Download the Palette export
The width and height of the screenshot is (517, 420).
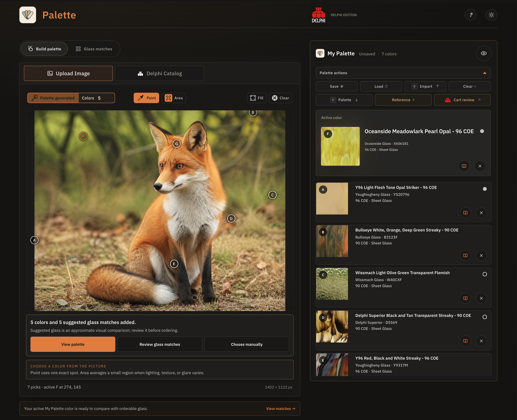(x=344, y=100)
